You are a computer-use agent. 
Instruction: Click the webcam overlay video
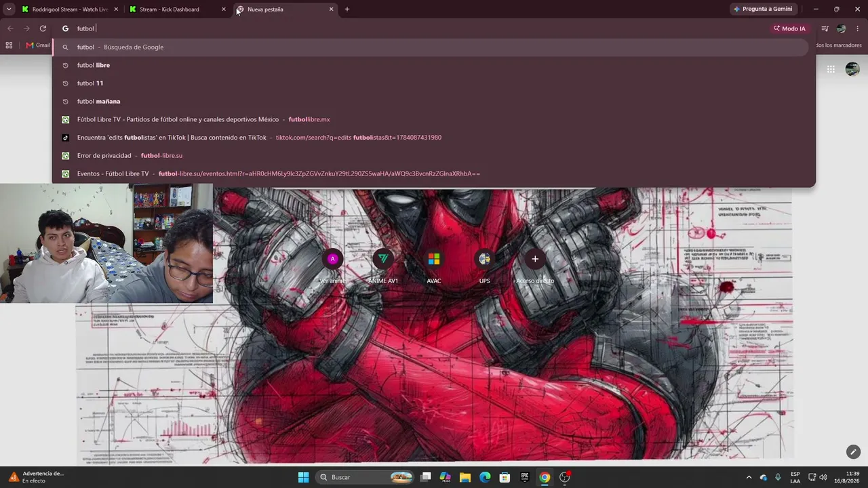tap(106, 243)
